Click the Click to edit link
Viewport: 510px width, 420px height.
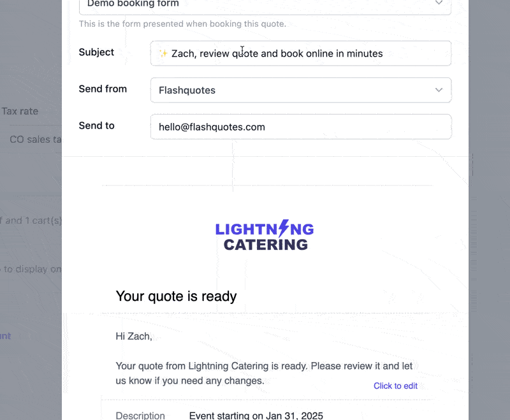coord(395,386)
